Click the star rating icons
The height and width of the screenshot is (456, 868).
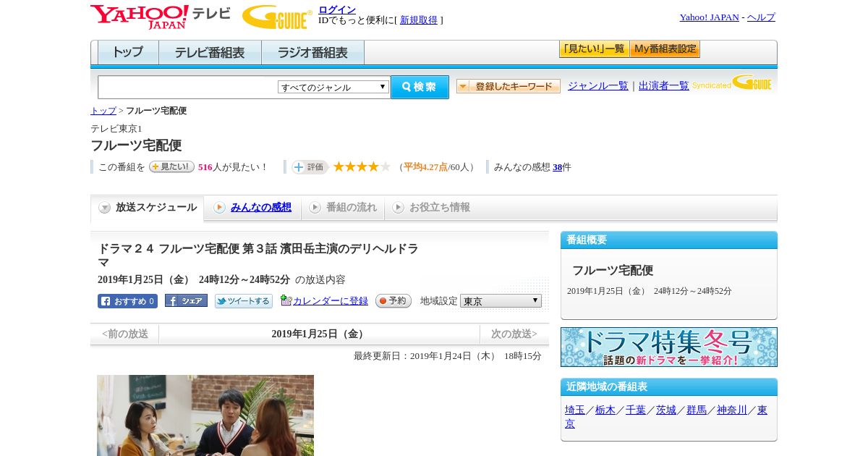(362, 166)
